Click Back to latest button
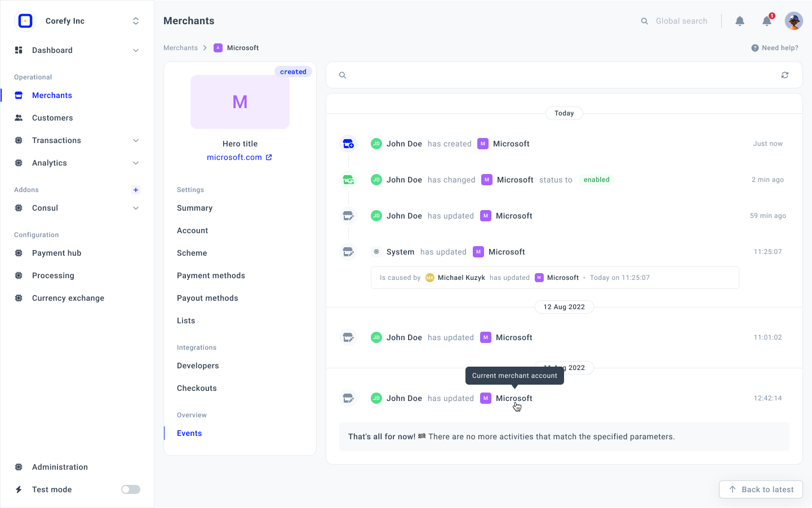Image resolution: width=812 pixels, height=508 pixels. pos(761,489)
